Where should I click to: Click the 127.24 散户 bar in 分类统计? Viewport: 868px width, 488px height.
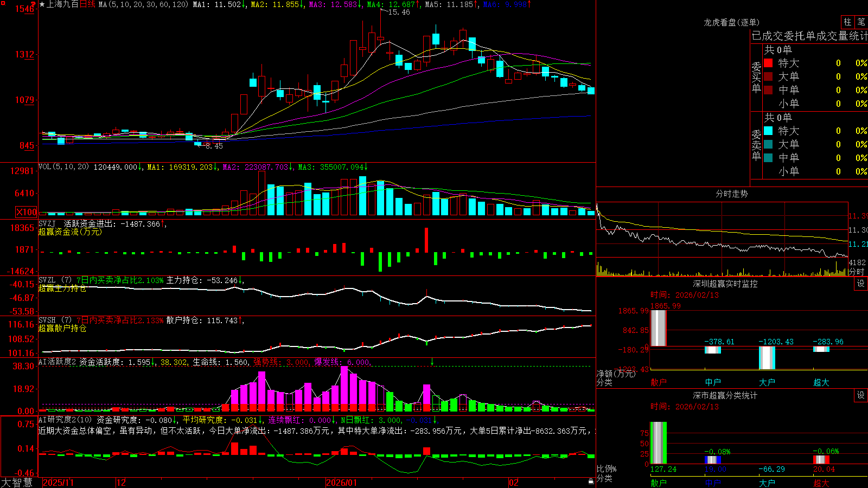(x=658, y=443)
